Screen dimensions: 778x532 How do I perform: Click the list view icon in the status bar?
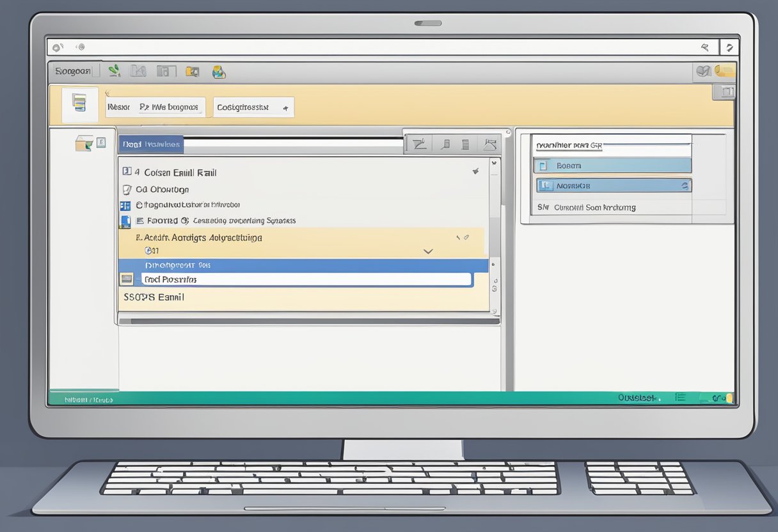(x=680, y=398)
